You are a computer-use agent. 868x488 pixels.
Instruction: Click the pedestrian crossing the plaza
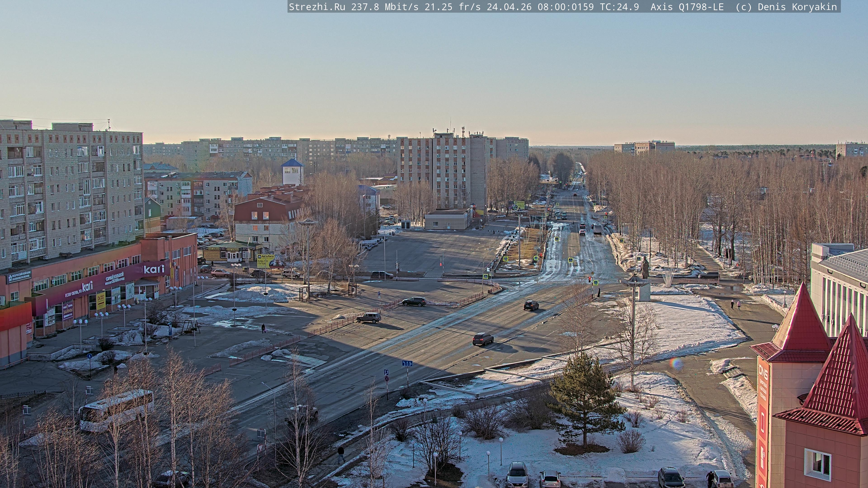coord(263,328)
